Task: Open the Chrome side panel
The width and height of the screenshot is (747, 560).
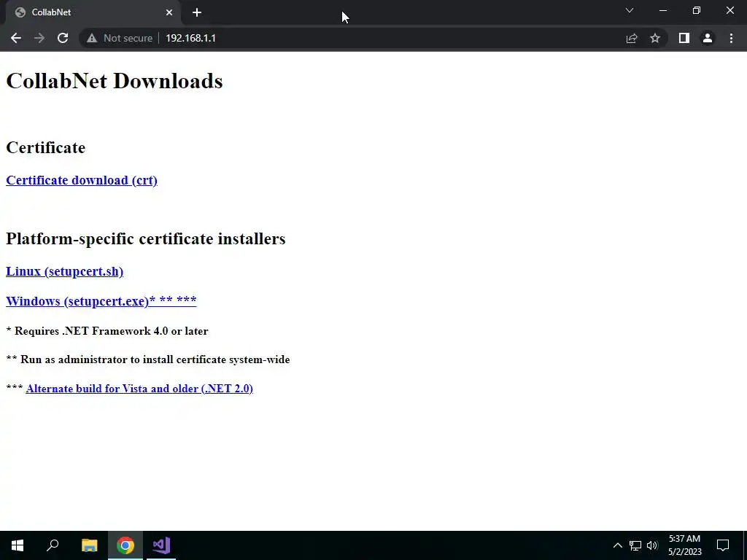Action: [x=684, y=38]
